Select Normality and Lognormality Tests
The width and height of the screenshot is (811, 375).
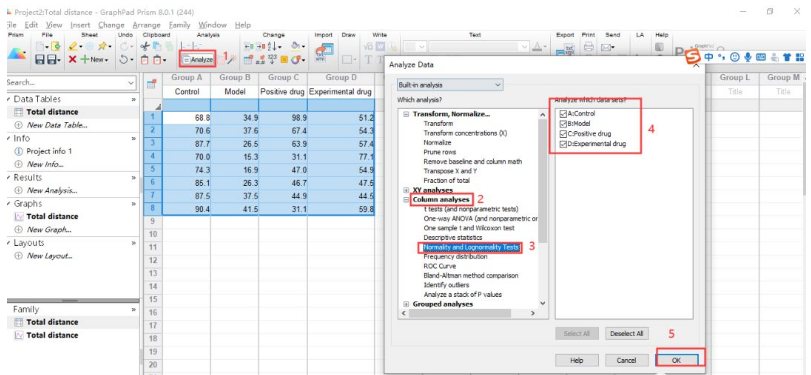[x=471, y=247]
